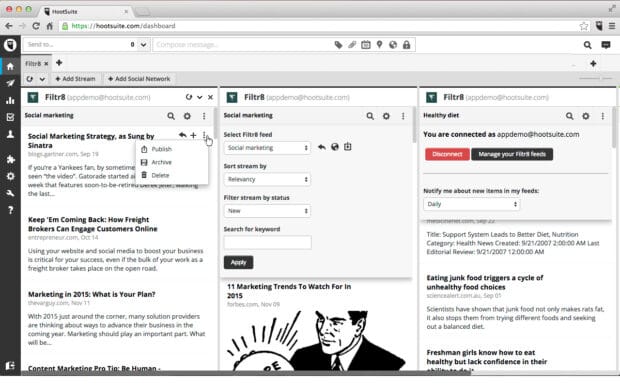The width and height of the screenshot is (620, 388).
Task: Open the Streams home icon in sidebar
Action: point(10,66)
